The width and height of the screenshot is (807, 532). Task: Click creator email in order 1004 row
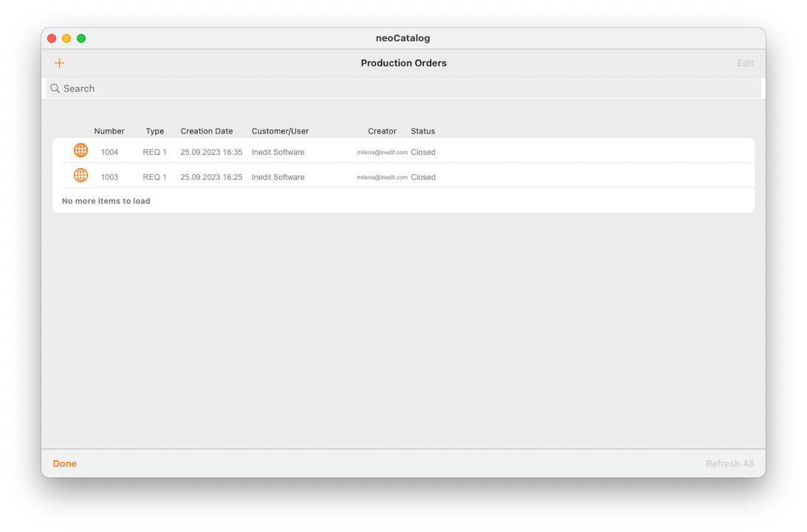click(382, 152)
